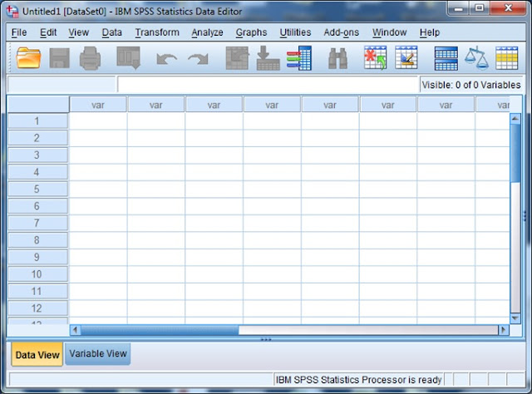This screenshot has height=394, width=532.
Task: Open the Help menu
Action: 430,32
